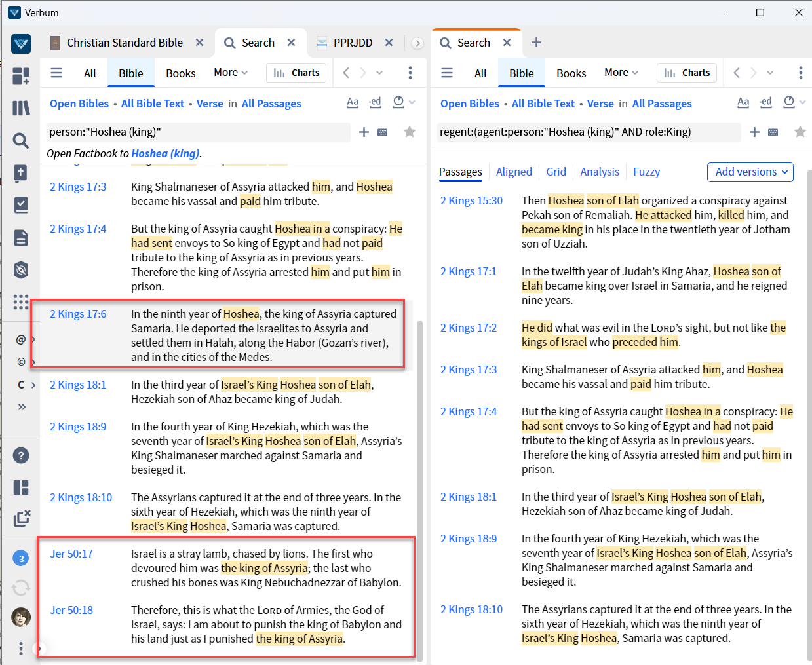
Task: Toggle favorite star for left search
Action: 410,132
